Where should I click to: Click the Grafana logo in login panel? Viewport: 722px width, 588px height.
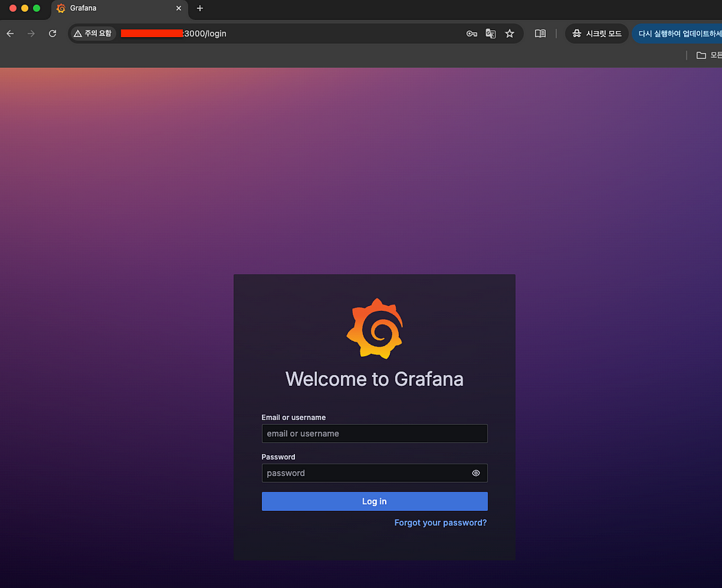[375, 328]
